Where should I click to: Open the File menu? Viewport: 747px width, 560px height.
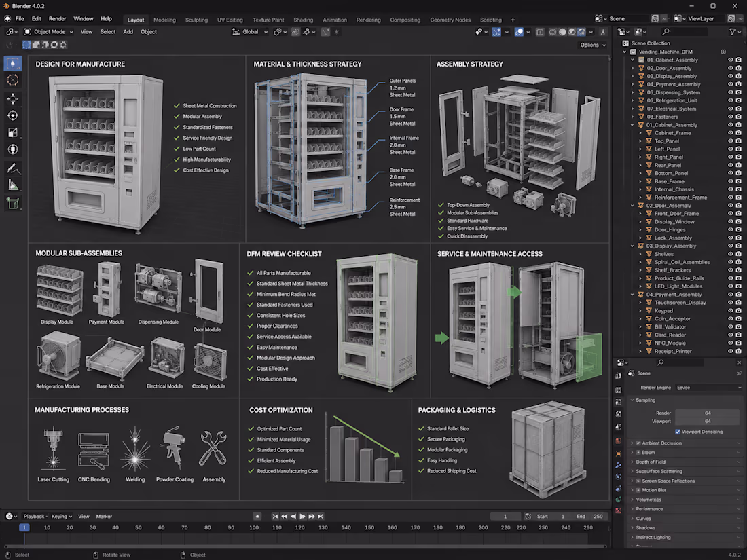pyautogui.click(x=20, y=19)
